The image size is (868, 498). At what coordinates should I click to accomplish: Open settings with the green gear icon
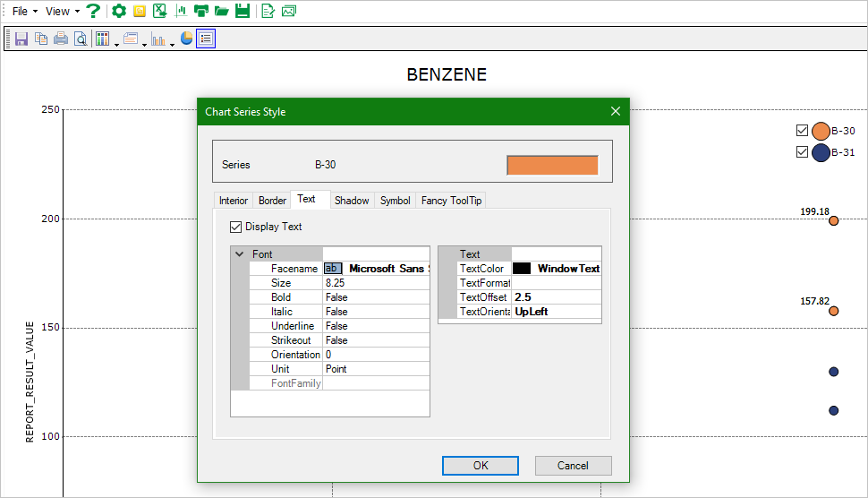[118, 11]
